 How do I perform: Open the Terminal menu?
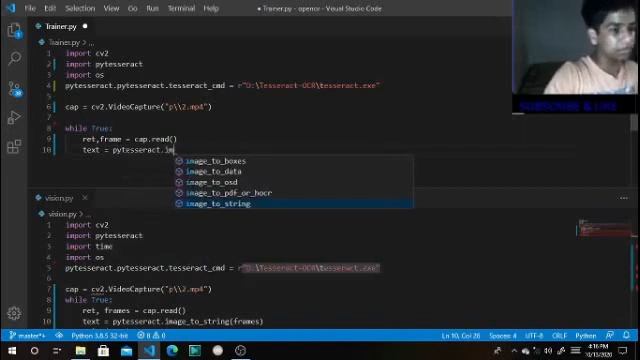(181, 8)
